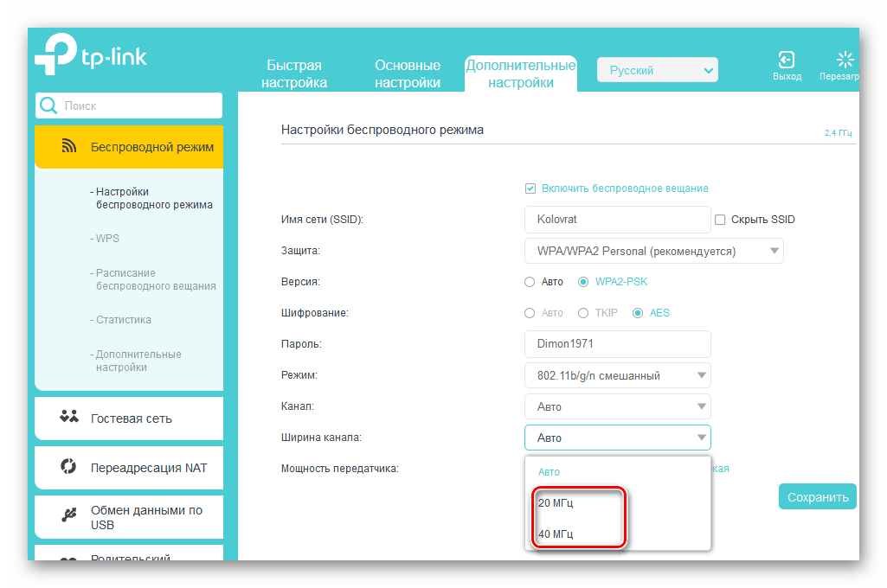Open Обмен данными по USB section
Image resolution: width=887 pixels, height=588 pixels.
(x=129, y=517)
